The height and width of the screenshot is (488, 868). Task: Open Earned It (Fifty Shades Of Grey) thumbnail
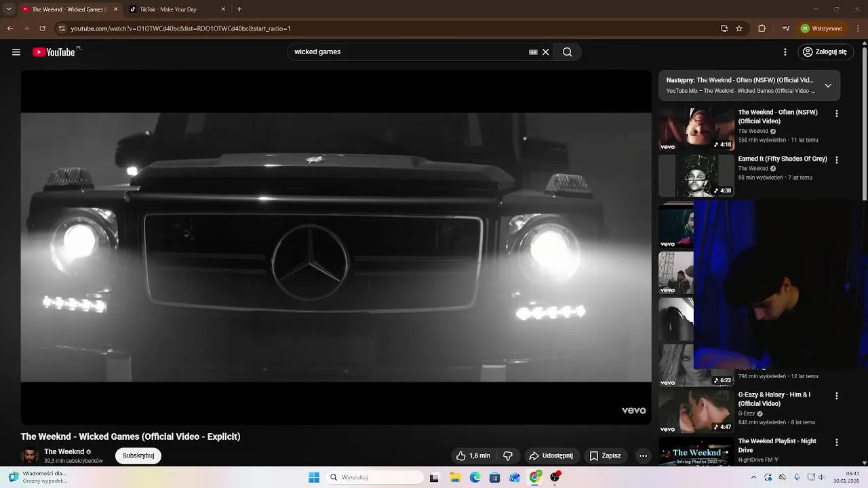pyautogui.click(x=696, y=175)
